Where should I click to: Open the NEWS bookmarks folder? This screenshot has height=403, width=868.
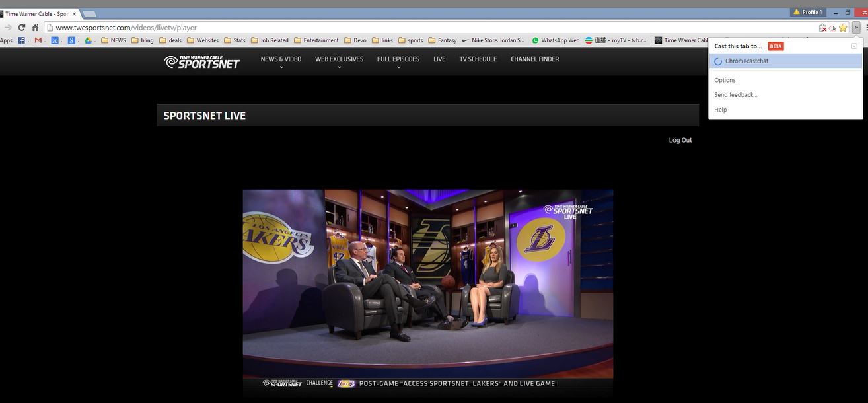(x=114, y=40)
